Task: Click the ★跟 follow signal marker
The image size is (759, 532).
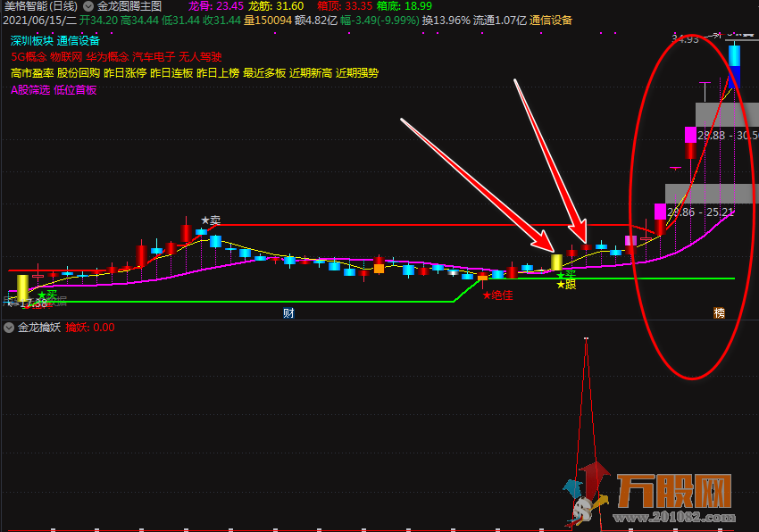Action: point(566,285)
